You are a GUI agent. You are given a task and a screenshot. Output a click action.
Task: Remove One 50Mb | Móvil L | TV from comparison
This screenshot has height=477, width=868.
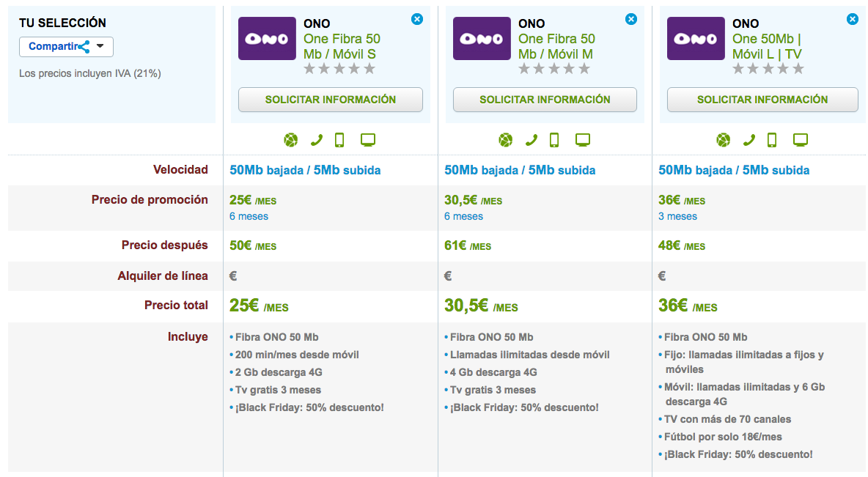click(853, 19)
